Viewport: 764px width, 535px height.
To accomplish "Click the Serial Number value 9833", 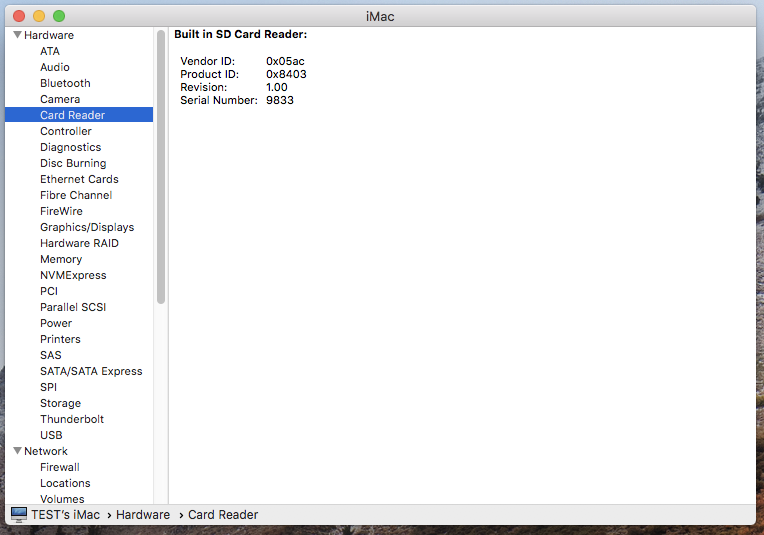I will pos(280,100).
